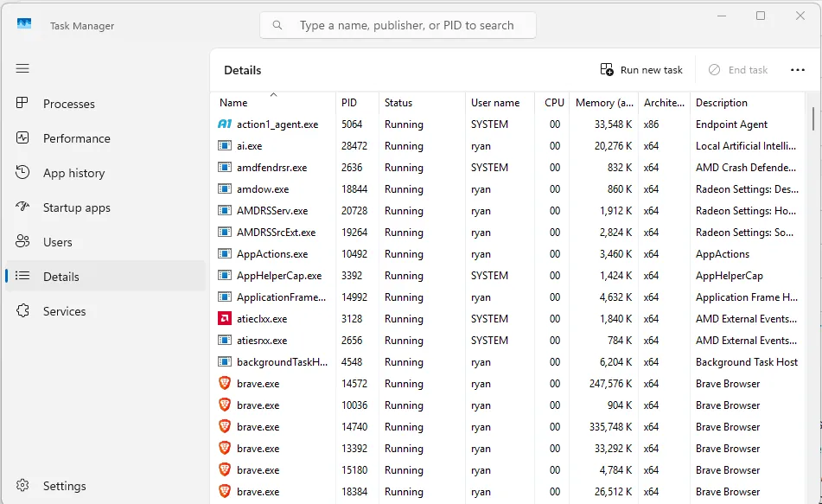Click the Settings gear icon
The image size is (822, 504).
pos(22,485)
